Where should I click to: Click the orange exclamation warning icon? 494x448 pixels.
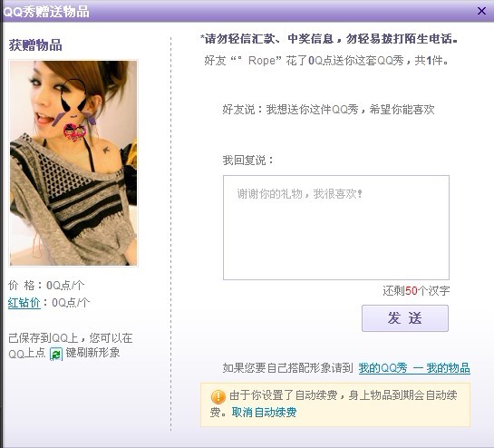(218, 397)
